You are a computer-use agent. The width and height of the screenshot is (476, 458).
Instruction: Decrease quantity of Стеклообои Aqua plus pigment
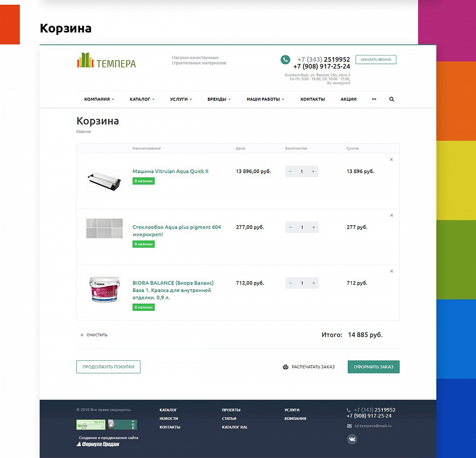tap(290, 228)
